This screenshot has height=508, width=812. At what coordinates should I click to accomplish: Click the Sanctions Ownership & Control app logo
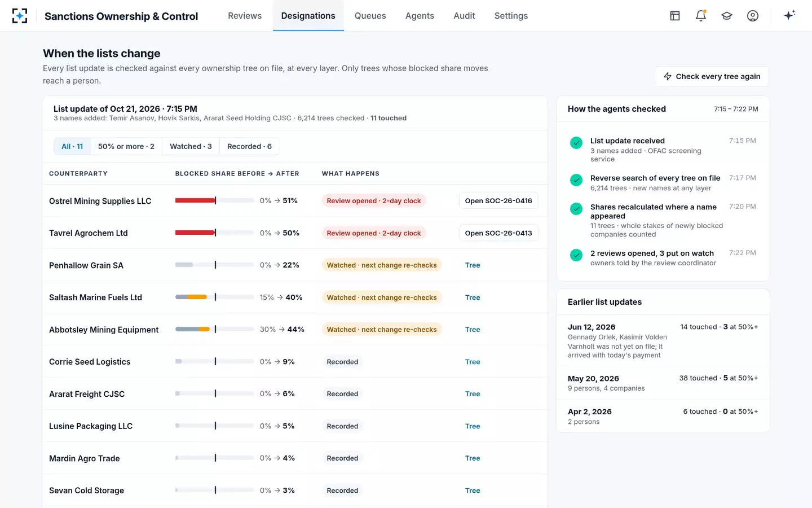pyautogui.click(x=20, y=16)
